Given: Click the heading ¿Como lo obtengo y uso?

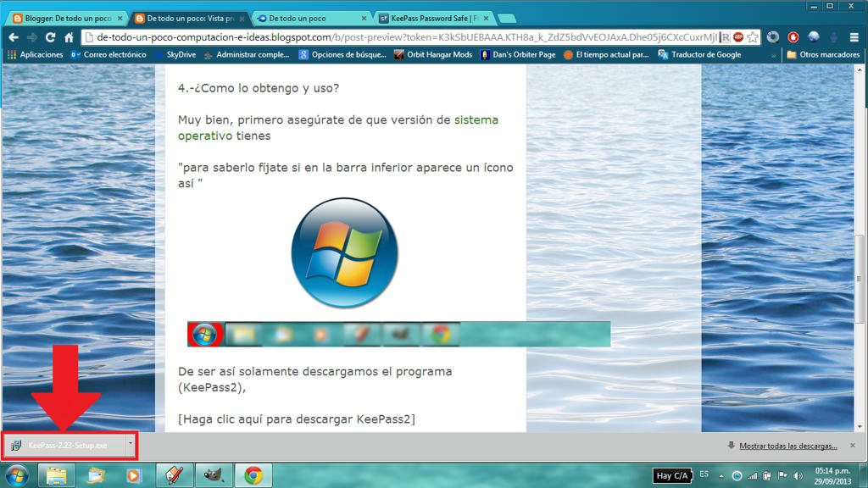Looking at the screenshot, I should tap(259, 88).
